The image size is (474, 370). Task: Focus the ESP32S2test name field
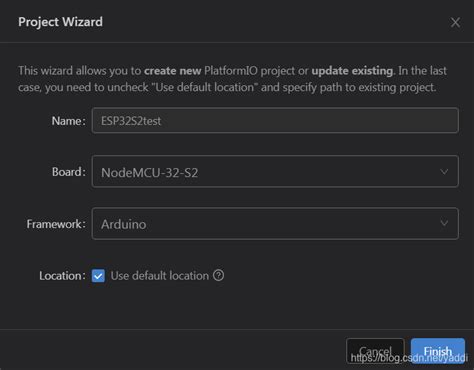[275, 120]
